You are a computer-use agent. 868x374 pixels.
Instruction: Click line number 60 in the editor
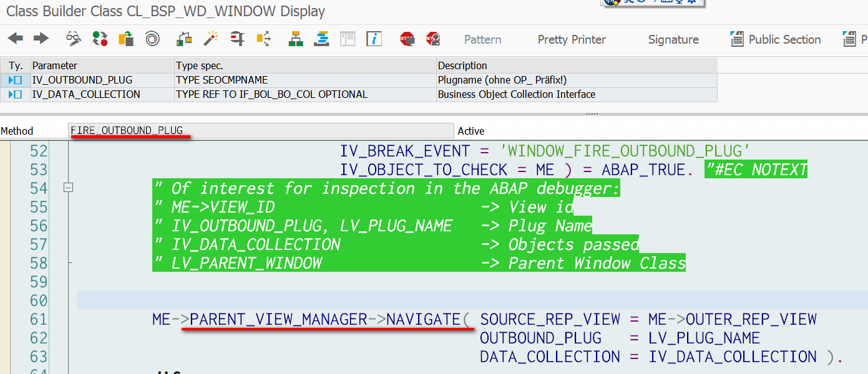tap(39, 300)
